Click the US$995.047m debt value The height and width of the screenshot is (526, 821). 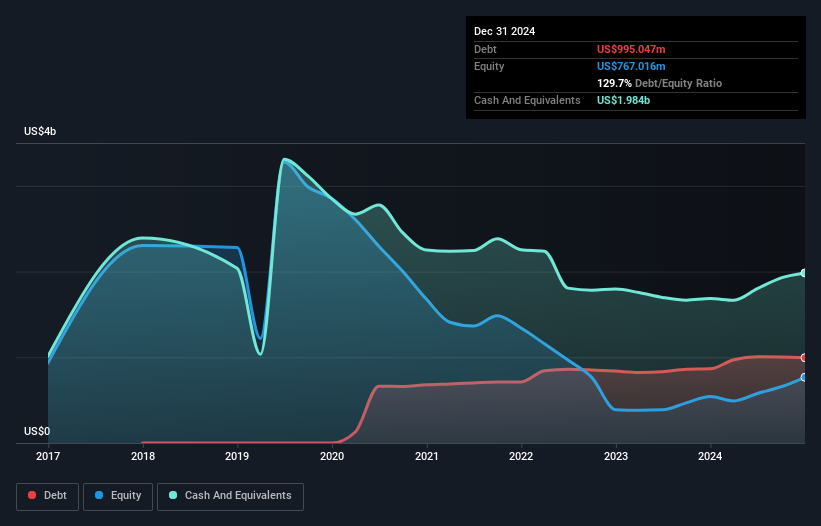631,49
